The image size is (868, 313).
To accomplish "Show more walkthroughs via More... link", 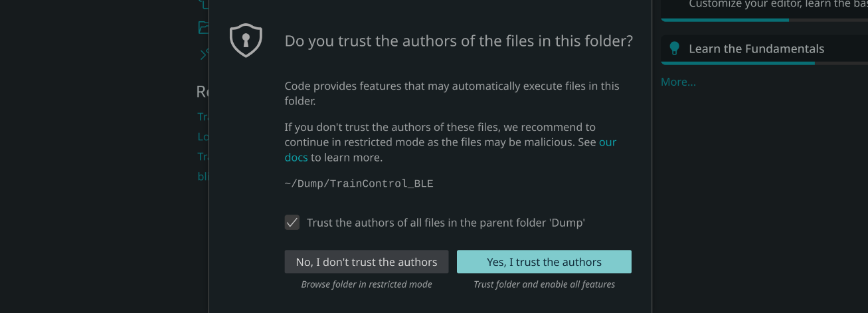I will pyautogui.click(x=678, y=82).
